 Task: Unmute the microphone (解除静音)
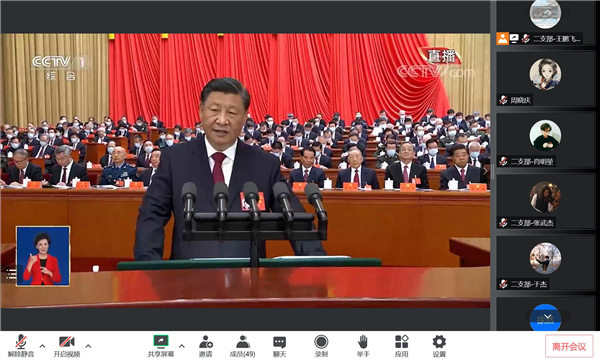point(21,346)
